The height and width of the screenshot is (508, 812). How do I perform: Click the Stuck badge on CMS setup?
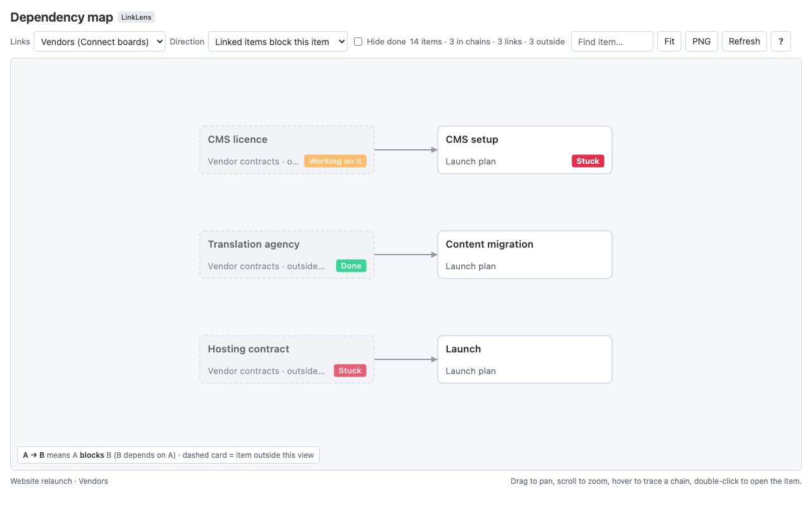tap(587, 161)
